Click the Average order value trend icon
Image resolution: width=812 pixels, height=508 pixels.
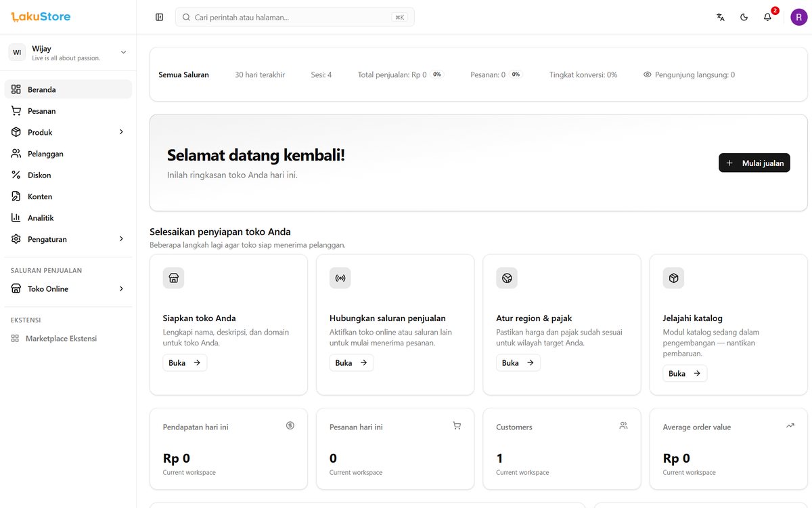790,425
